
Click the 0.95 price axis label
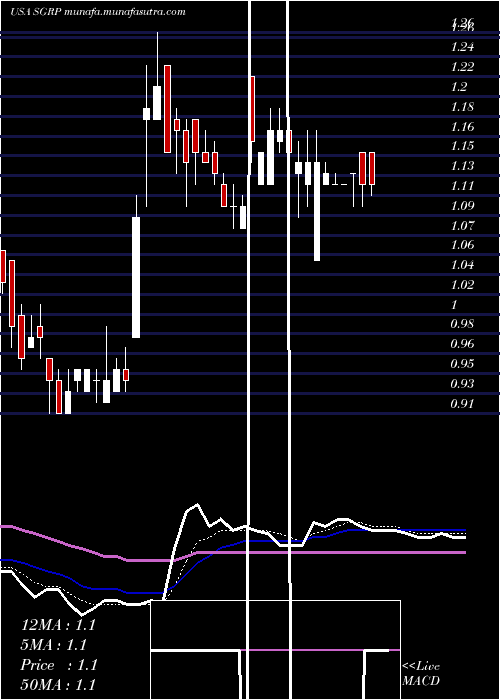pos(462,364)
